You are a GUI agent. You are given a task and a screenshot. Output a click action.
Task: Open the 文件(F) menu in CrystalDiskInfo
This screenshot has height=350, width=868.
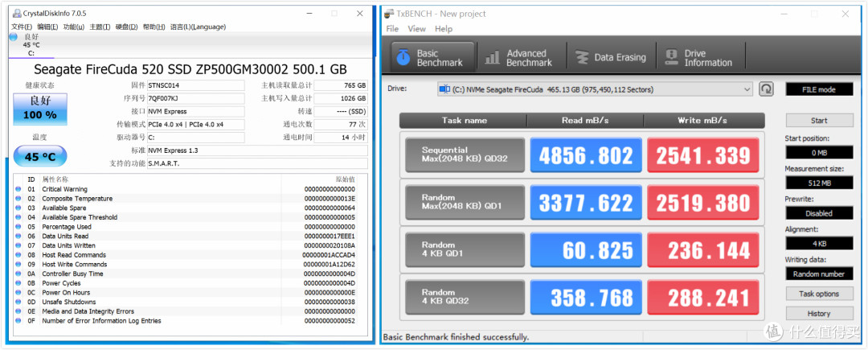tap(22, 27)
